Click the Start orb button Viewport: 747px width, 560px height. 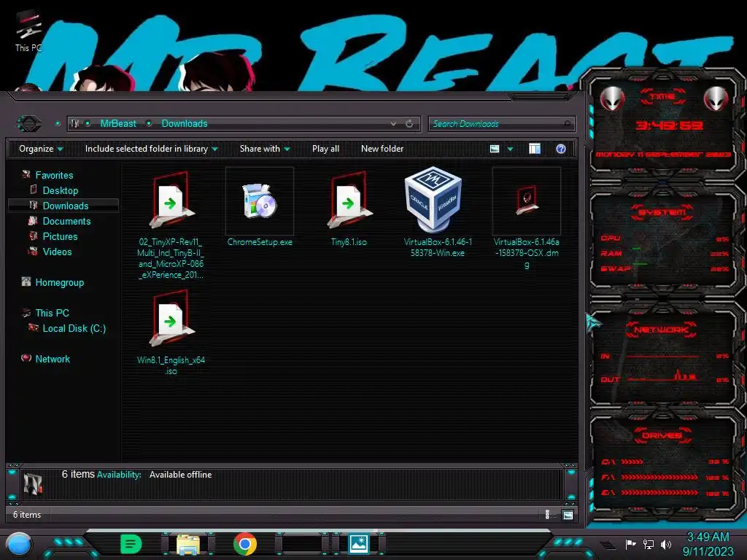(x=19, y=545)
